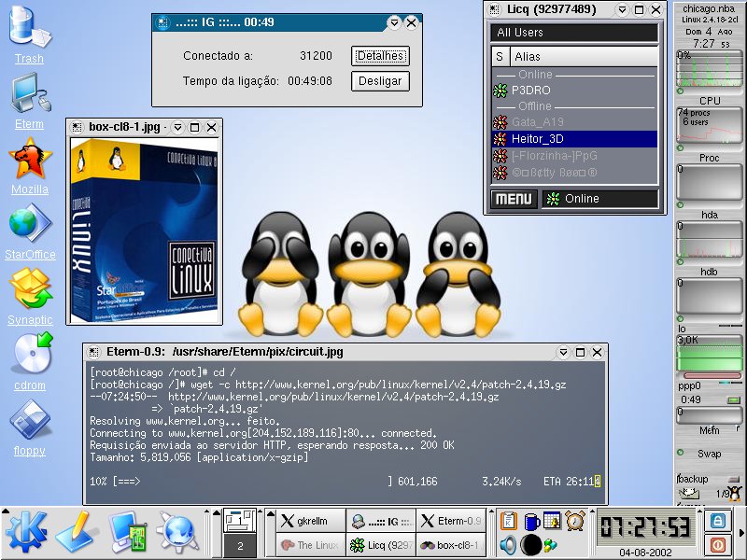Click the Desligar button to disconnect

point(380,81)
